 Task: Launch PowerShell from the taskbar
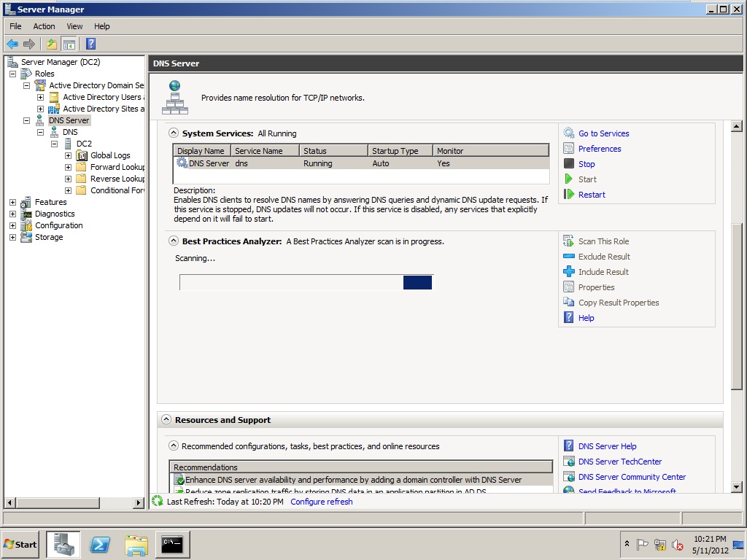pyautogui.click(x=100, y=544)
